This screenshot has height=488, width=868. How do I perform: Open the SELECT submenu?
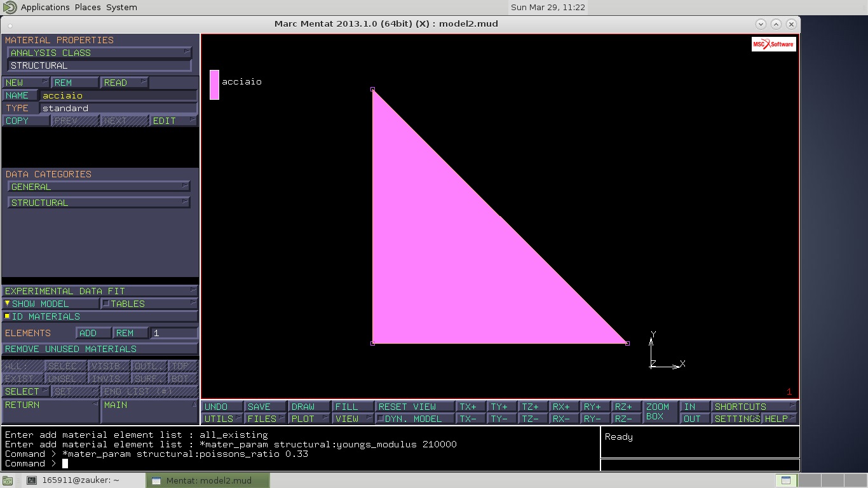click(26, 391)
